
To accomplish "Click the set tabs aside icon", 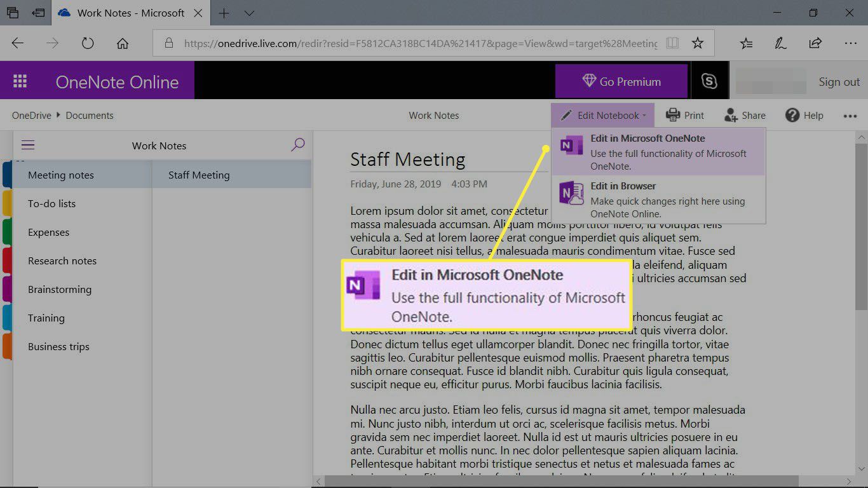I will click(39, 13).
